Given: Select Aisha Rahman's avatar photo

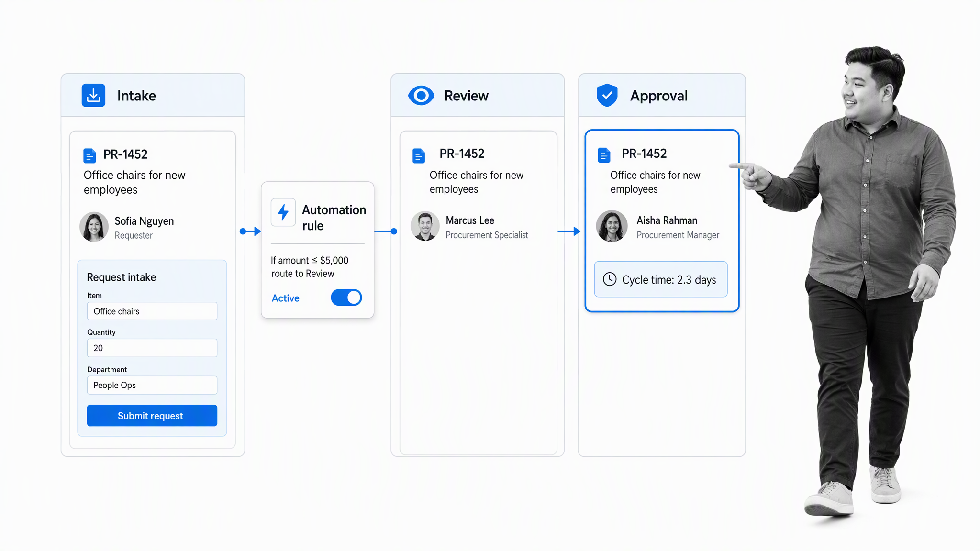Looking at the screenshot, I should click(612, 226).
